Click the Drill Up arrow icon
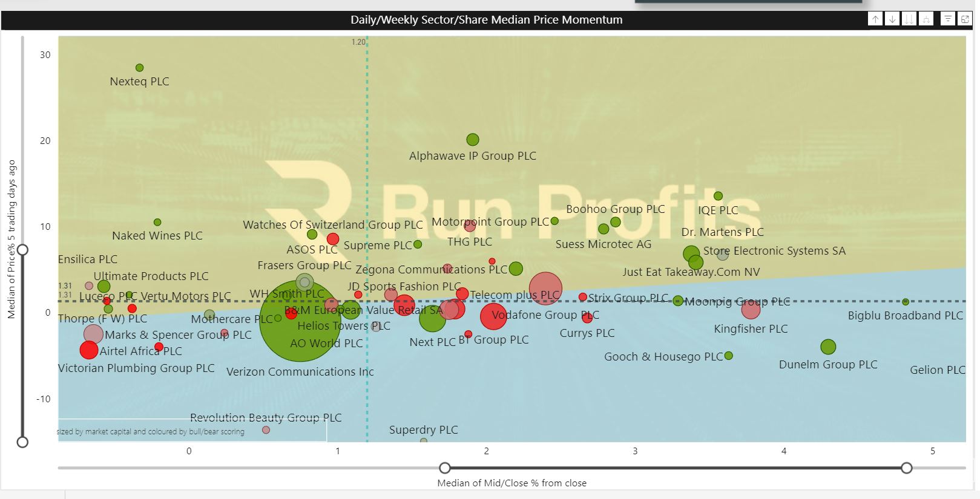The width and height of the screenshot is (980, 499). click(x=875, y=19)
